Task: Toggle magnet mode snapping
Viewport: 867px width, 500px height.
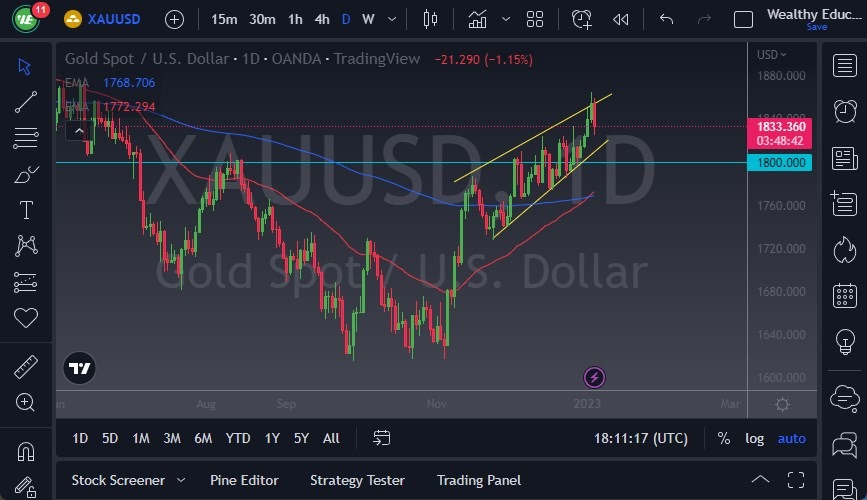Action: tap(26, 452)
